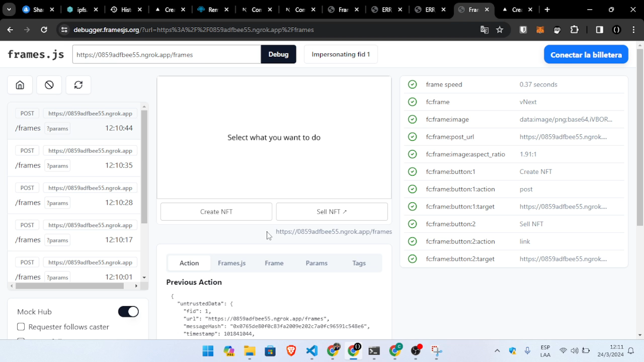
Task: Select history entry at 12:10:28
Action: tap(74, 195)
